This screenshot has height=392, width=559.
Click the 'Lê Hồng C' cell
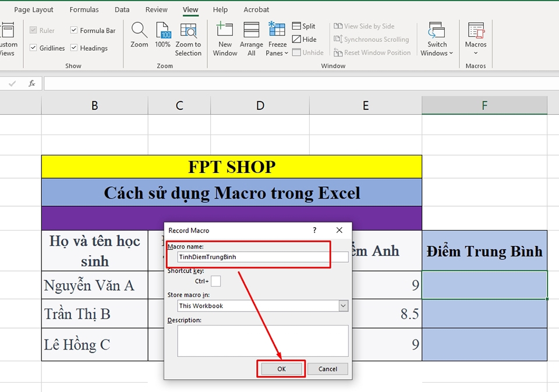pyautogui.click(x=94, y=345)
